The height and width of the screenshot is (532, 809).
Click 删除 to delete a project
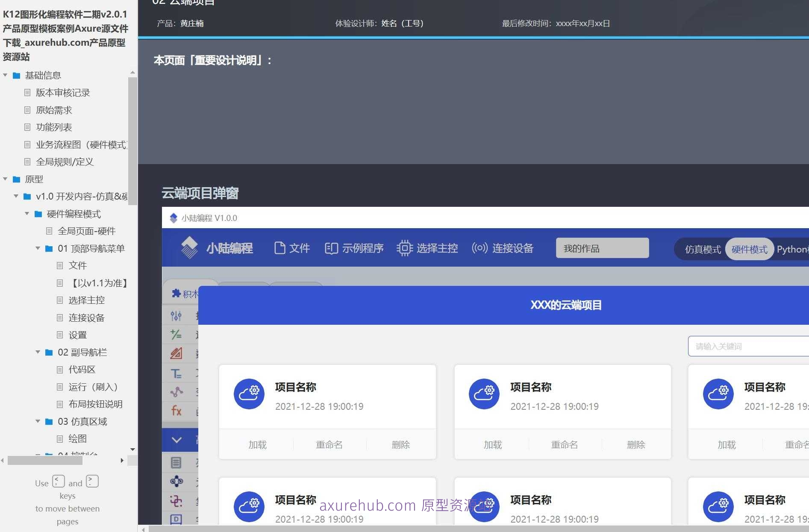click(x=401, y=444)
